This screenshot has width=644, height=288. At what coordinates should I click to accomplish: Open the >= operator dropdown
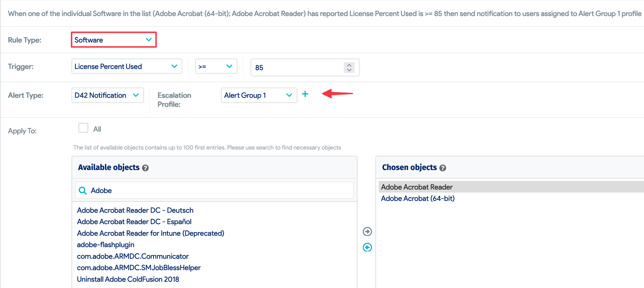pos(216,66)
